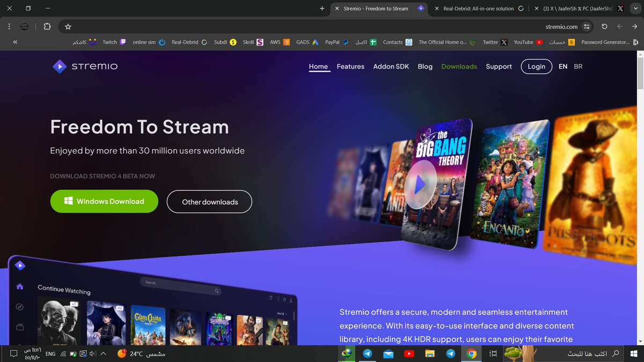644x362 pixels.
Task: Open the Real-Debrid bookmark
Action: (x=189, y=42)
